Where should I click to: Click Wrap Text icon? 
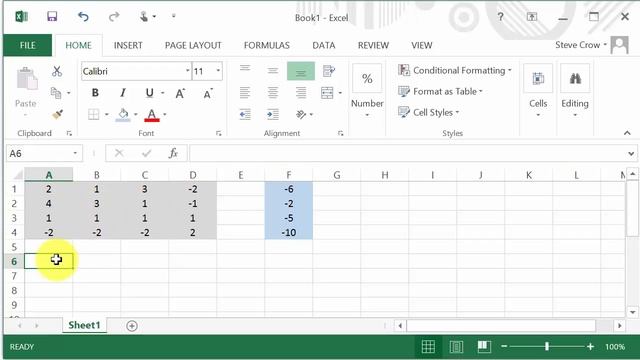(329, 71)
